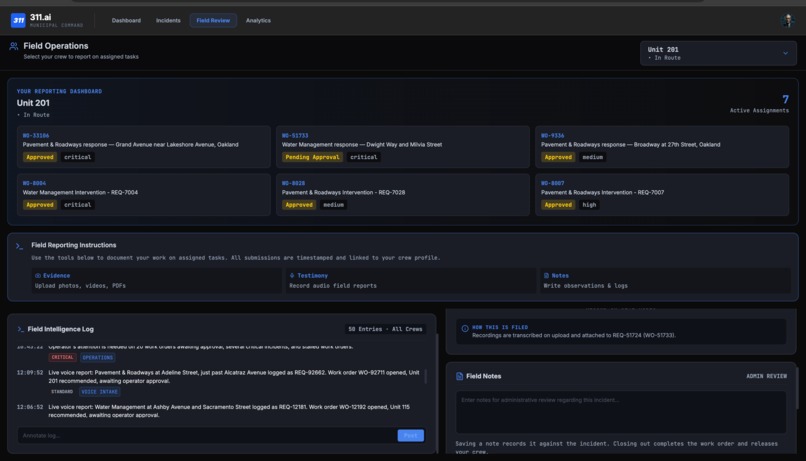Click the Notes instruction card
Image resolution: width=806 pixels, height=461 pixels.
tap(665, 281)
